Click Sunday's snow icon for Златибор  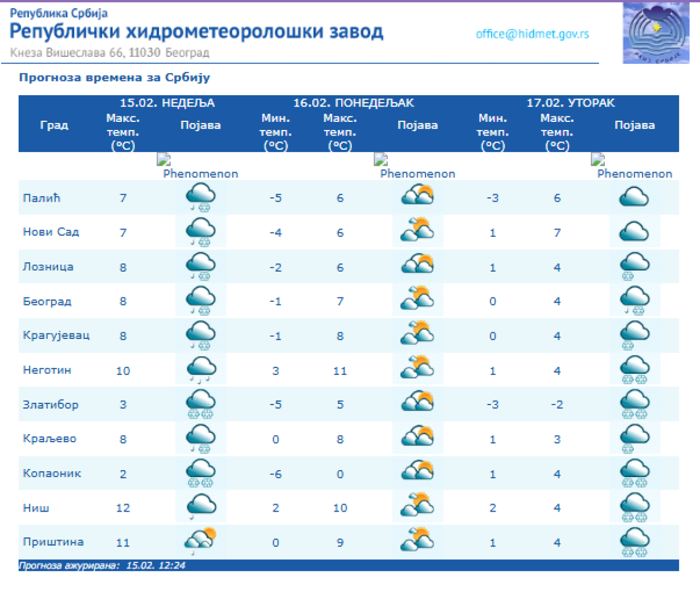click(x=201, y=404)
